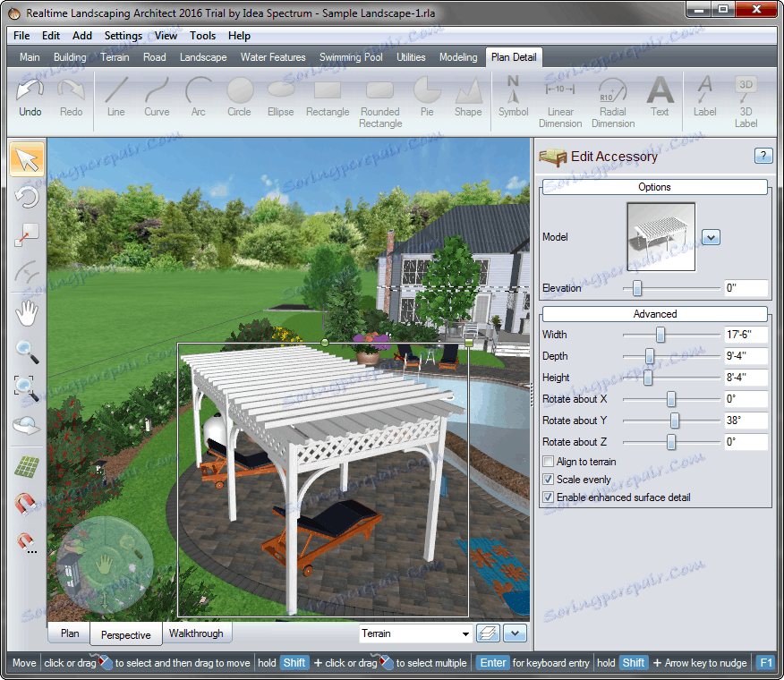Collapse the Advanced section header
The width and height of the screenshot is (784, 680).
[x=654, y=314]
